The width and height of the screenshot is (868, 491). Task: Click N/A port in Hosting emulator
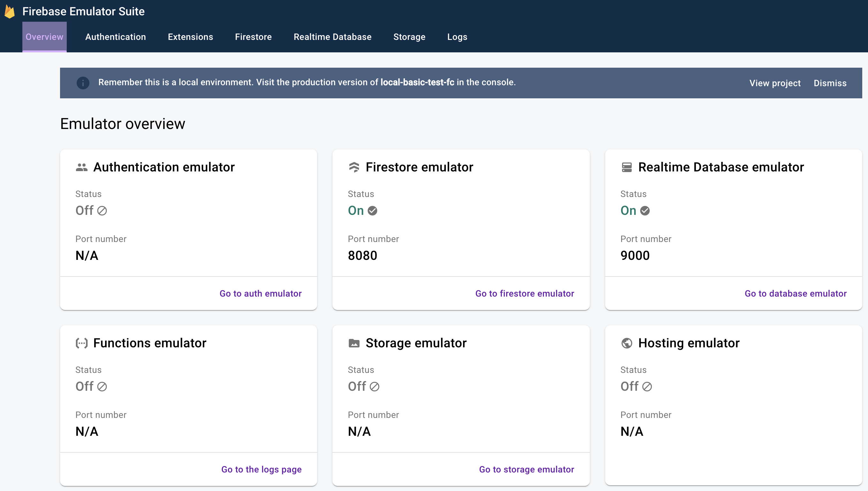(632, 432)
